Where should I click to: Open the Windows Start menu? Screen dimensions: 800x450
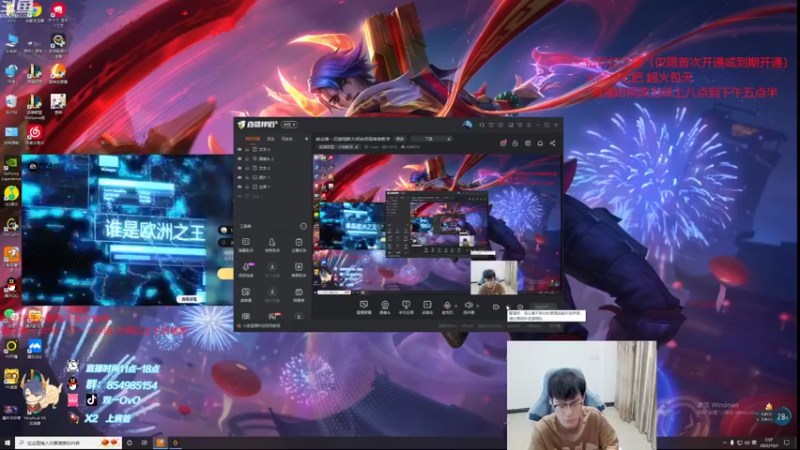(7, 442)
